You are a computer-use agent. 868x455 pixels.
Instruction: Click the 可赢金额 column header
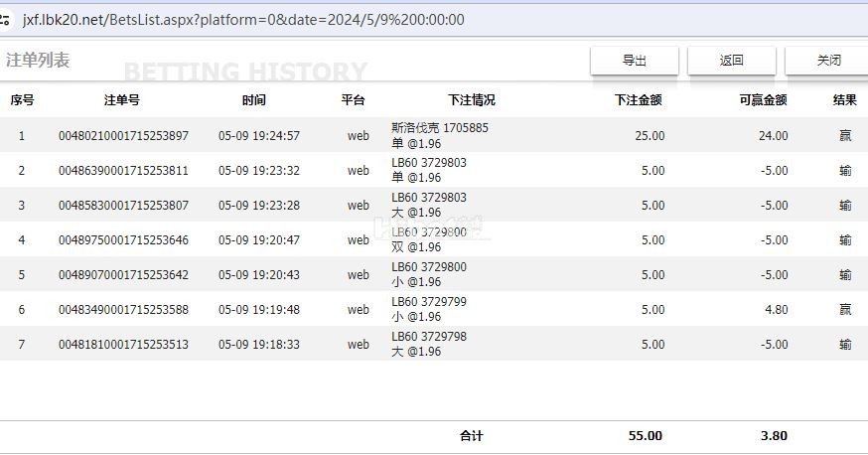coord(763,100)
